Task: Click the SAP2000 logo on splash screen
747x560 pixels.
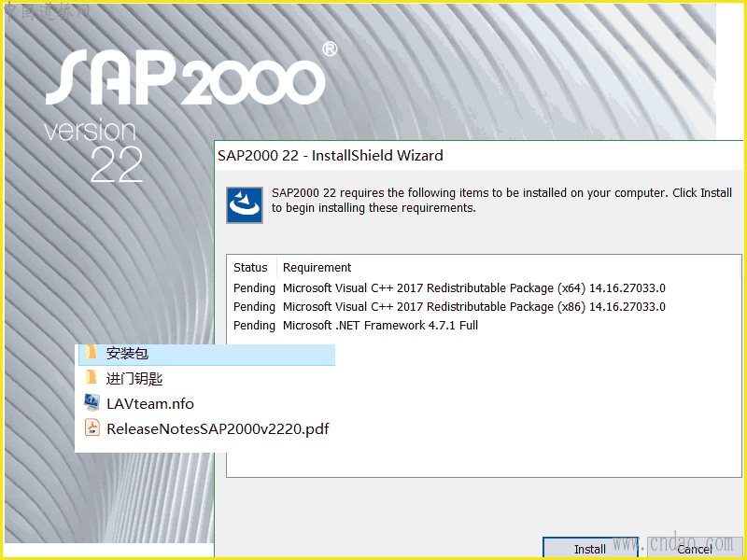Action: pos(190,74)
